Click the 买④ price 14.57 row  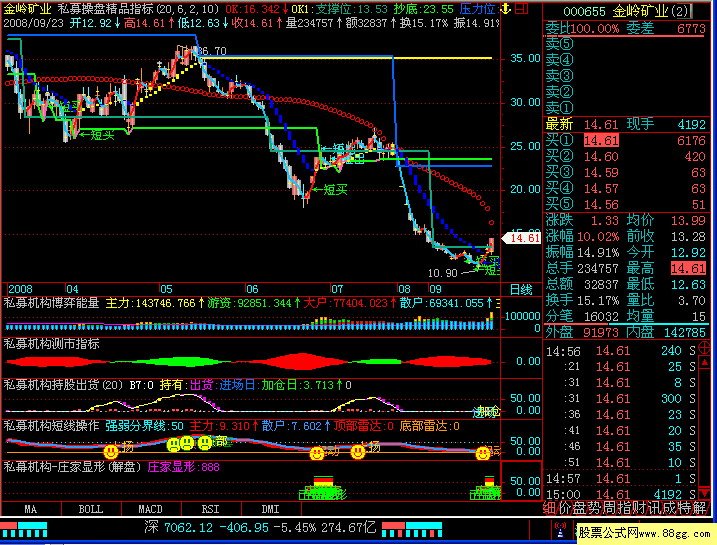coord(625,188)
